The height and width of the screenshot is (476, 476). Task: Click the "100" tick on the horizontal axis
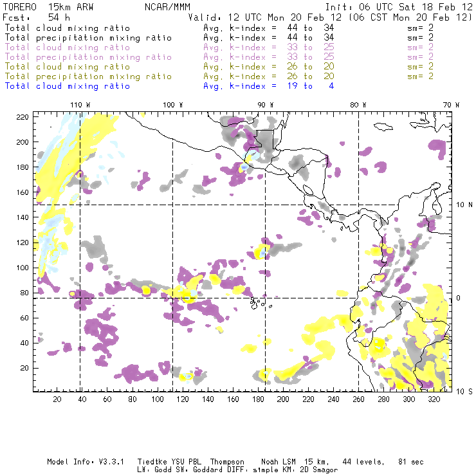click(x=158, y=399)
